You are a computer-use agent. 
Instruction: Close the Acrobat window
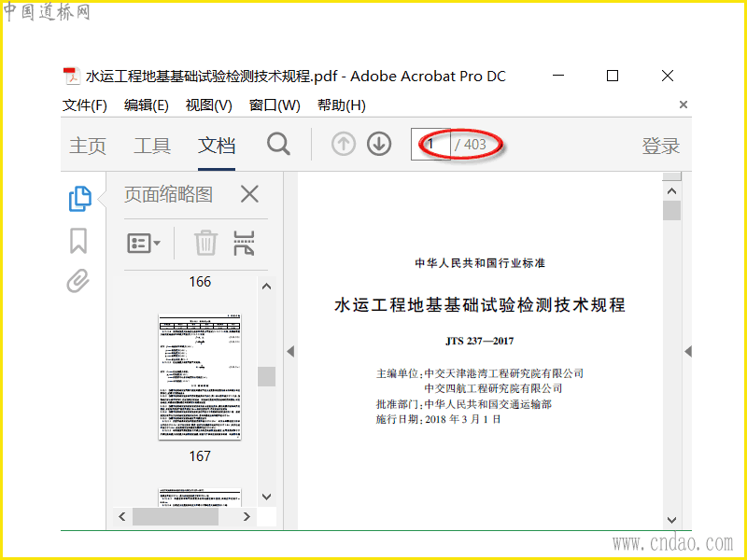click(x=668, y=76)
